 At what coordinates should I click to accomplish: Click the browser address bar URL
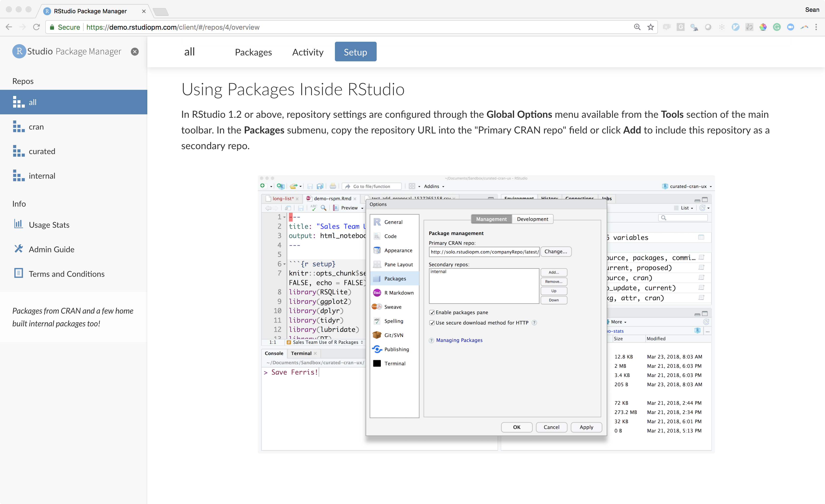click(172, 27)
